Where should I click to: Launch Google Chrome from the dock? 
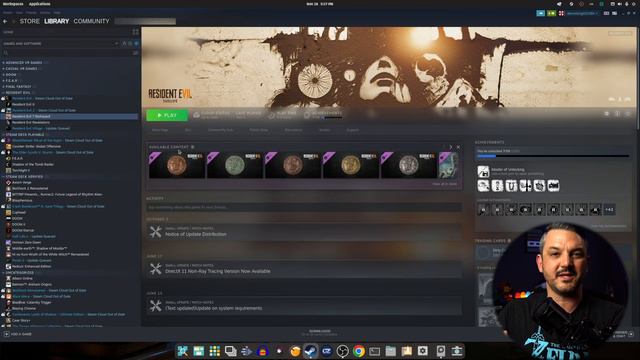point(359,351)
